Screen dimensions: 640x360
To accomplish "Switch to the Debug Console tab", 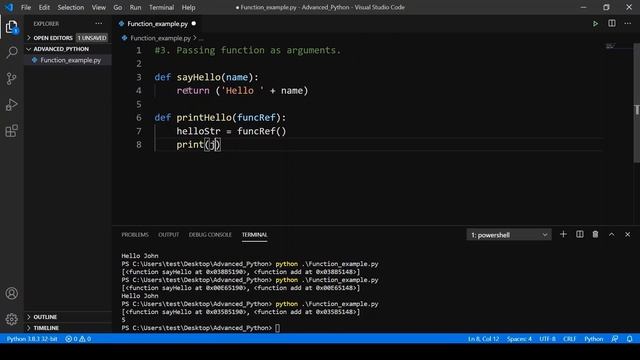I will click(x=210, y=235).
